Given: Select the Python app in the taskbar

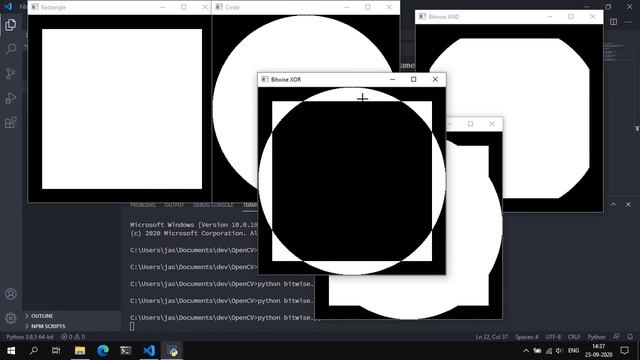Looking at the screenshot, I should pyautogui.click(x=173, y=351).
